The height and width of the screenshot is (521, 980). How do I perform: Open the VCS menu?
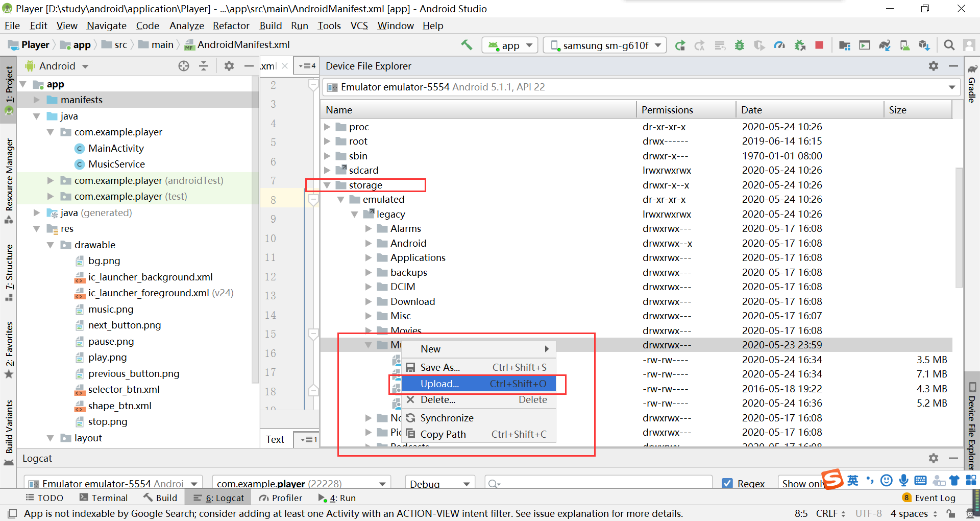click(359, 26)
